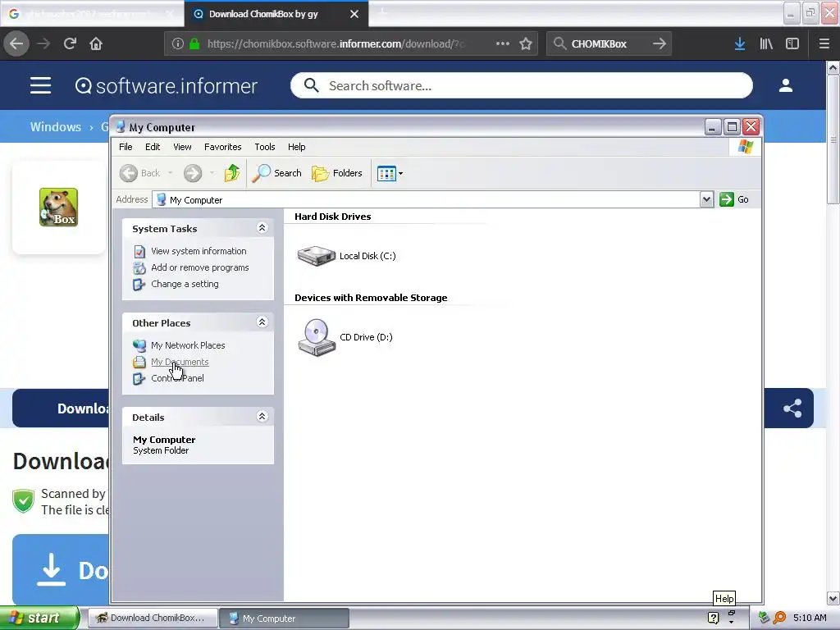Click the Windows flag logo in My Computer

point(745,147)
